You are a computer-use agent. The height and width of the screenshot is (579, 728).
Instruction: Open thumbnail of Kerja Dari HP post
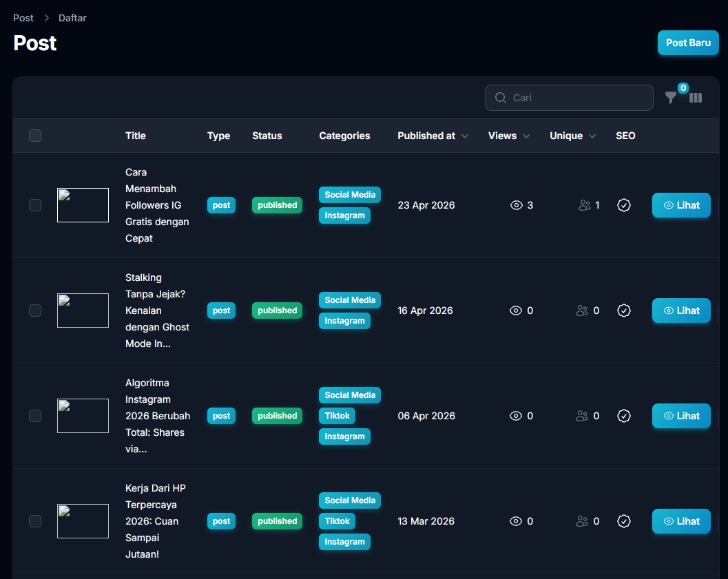83,521
